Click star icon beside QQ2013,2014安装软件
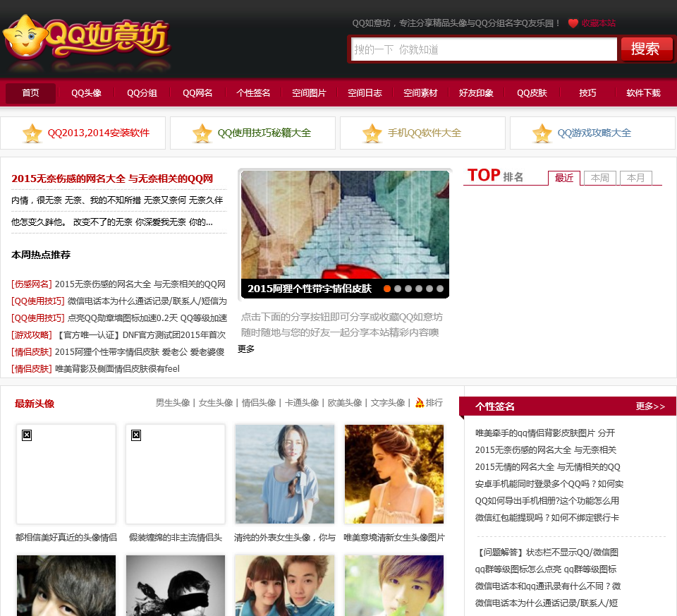The image size is (677, 616). pyautogui.click(x=32, y=133)
